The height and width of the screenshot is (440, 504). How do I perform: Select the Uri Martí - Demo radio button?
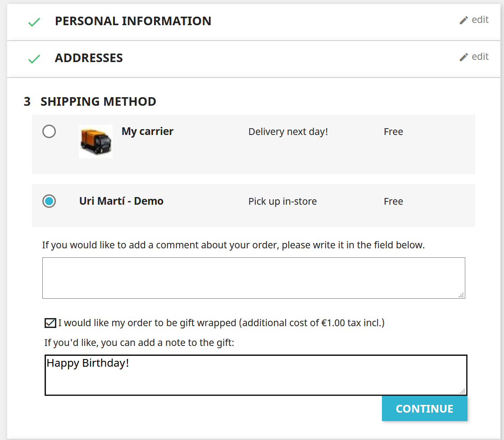tap(49, 201)
